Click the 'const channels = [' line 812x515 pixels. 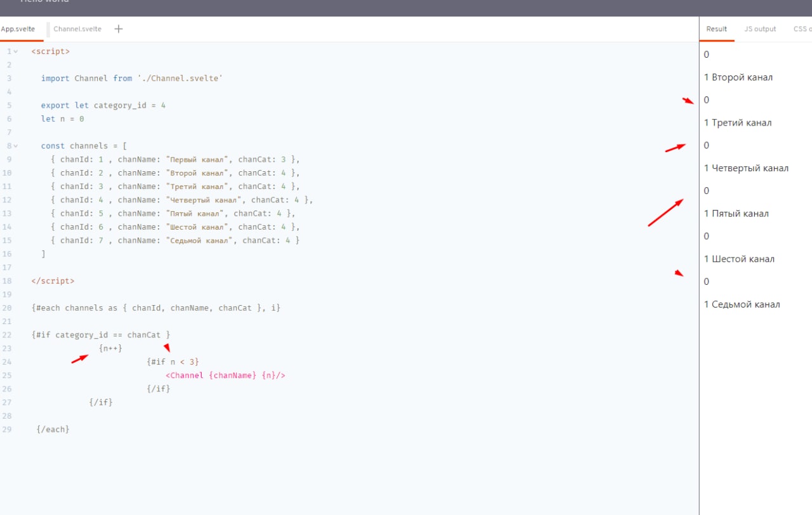(x=84, y=146)
